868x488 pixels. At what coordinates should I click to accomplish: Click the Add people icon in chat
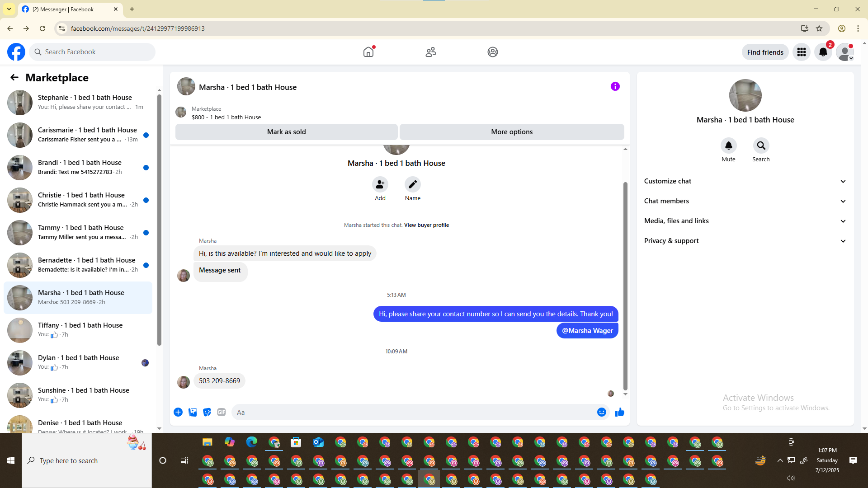380,184
